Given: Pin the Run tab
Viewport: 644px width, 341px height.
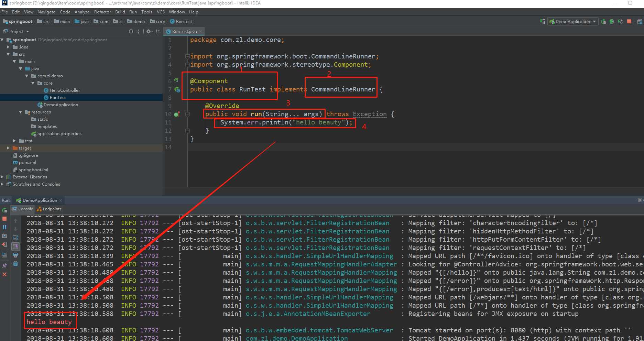Looking at the screenshot, I should pyautogui.click(x=4, y=265).
